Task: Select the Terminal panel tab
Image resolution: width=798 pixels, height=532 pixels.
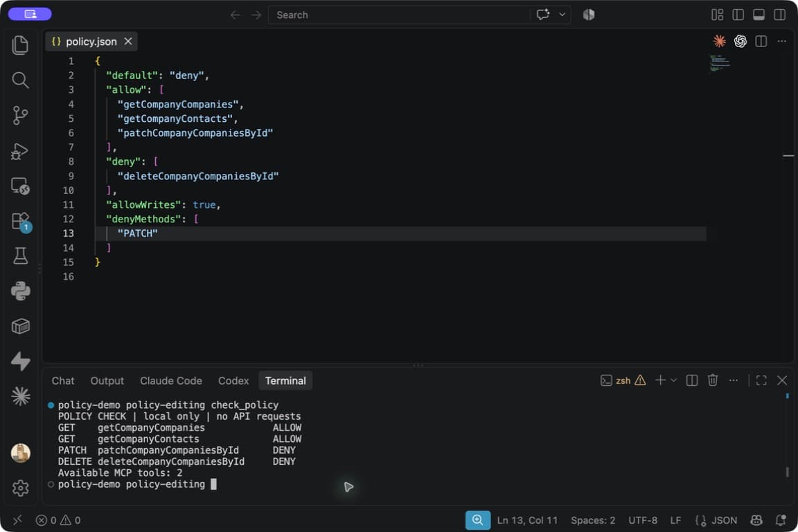Action: pos(285,381)
